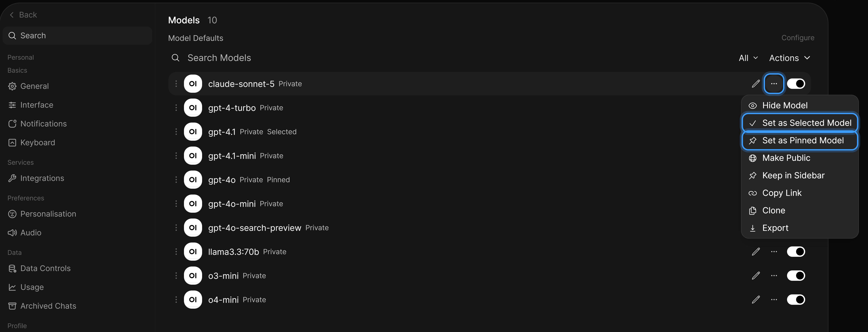Open Data Controls page
This screenshot has height=332, width=868.
pos(39,269)
